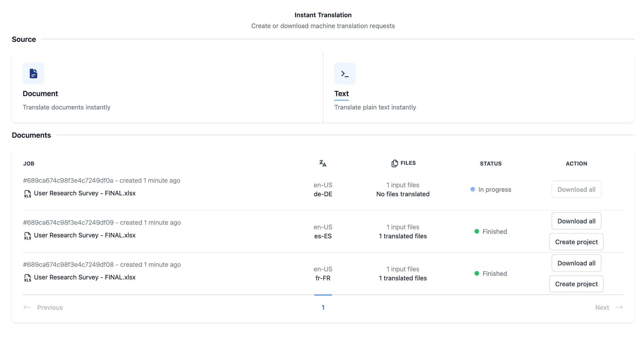This screenshot has width=644, height=364.
Task: Click Create project for the fr-FR job
Action: (576, 284)
